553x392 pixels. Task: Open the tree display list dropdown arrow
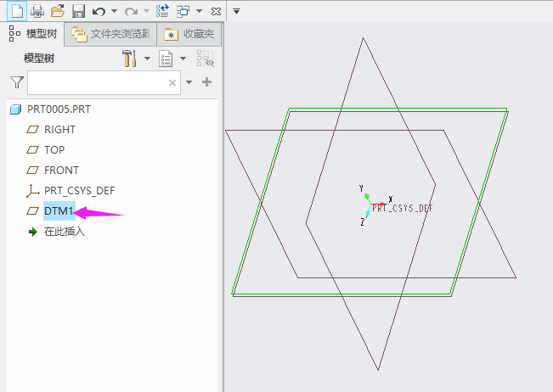[183, 59]
